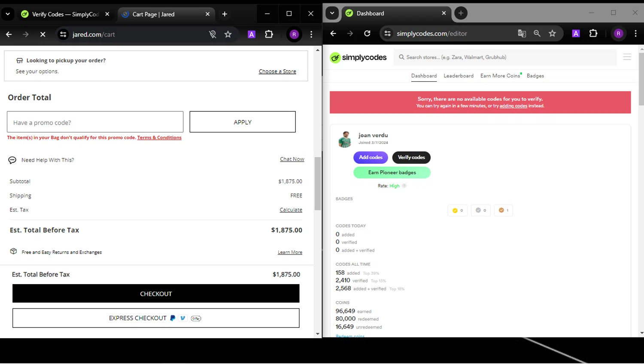Screen dimensions: 644x364
Task: Click the gold badge counter
Action: (458, 211)
